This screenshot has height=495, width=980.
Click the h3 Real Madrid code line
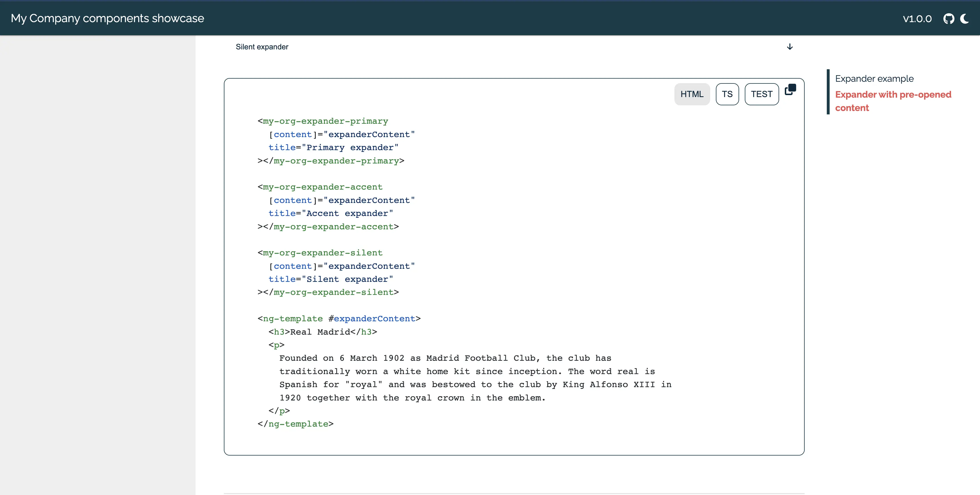323,332
